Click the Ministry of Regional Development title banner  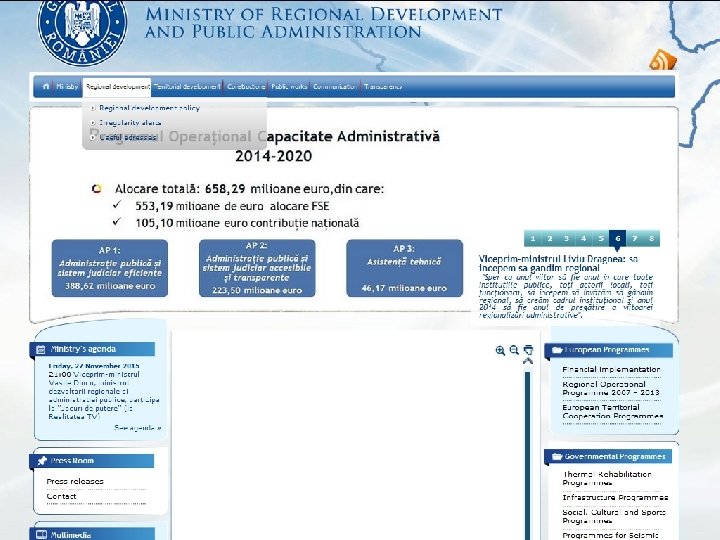click(x=324, y=22)
